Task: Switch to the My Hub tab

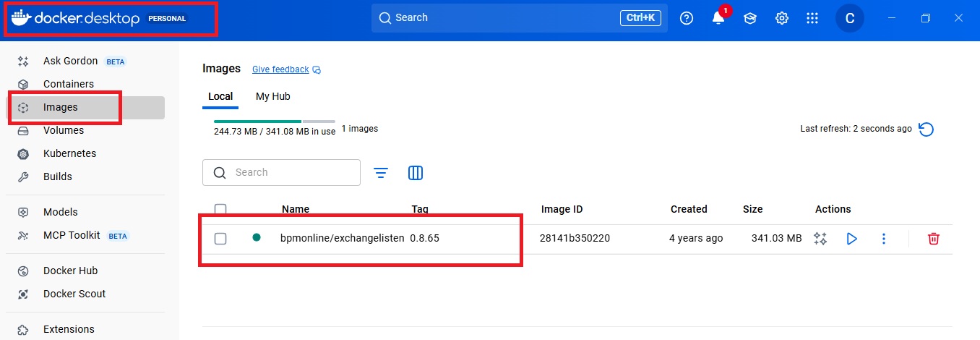Action: click(x=273, y=96)
